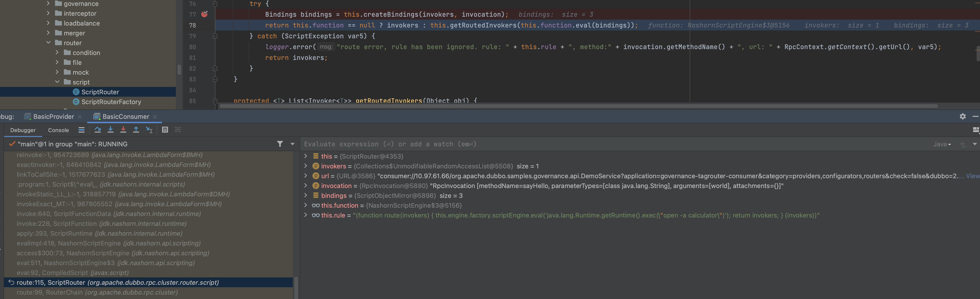Select the "main"@1 RUNNING thread

[x=72, y=144]
